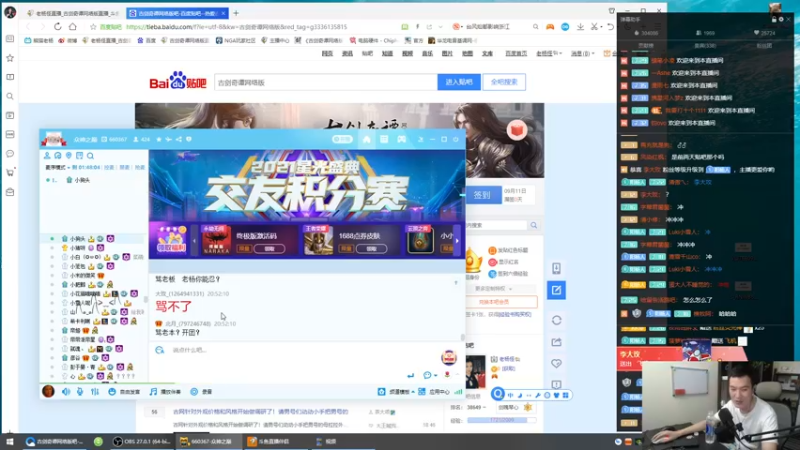Open the search icon in browser sidebar
Image resolution: width=800 pixels, height=450 pixels.
pyautogui.click(x=10, y=96)
